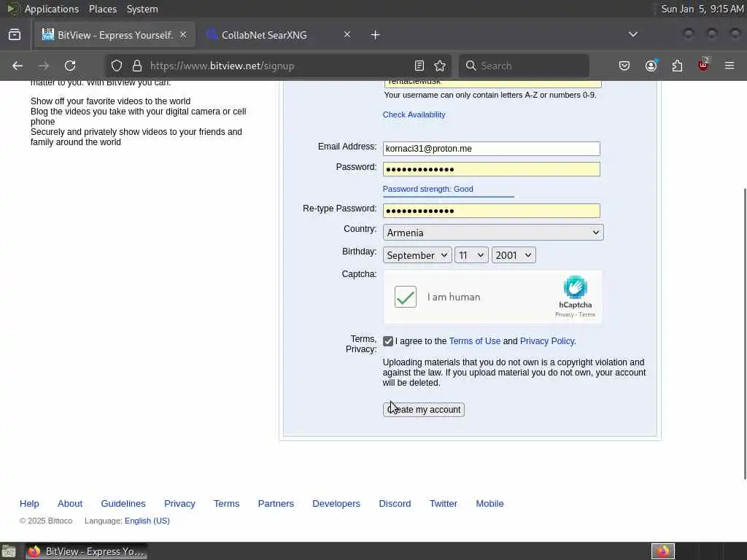The image size is (747, 560).
Task: Open the Partners footer link
Action: pyautogui.click(x=276, y=503)
